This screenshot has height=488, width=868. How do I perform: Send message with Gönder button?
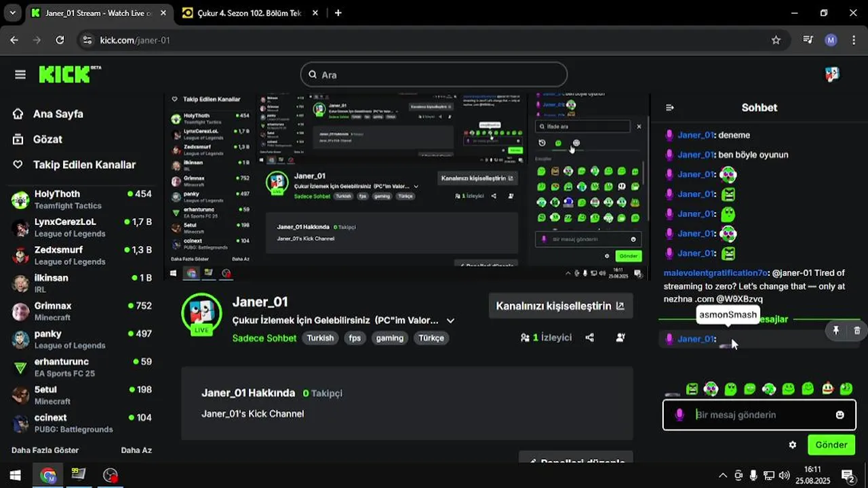(831, 445)
